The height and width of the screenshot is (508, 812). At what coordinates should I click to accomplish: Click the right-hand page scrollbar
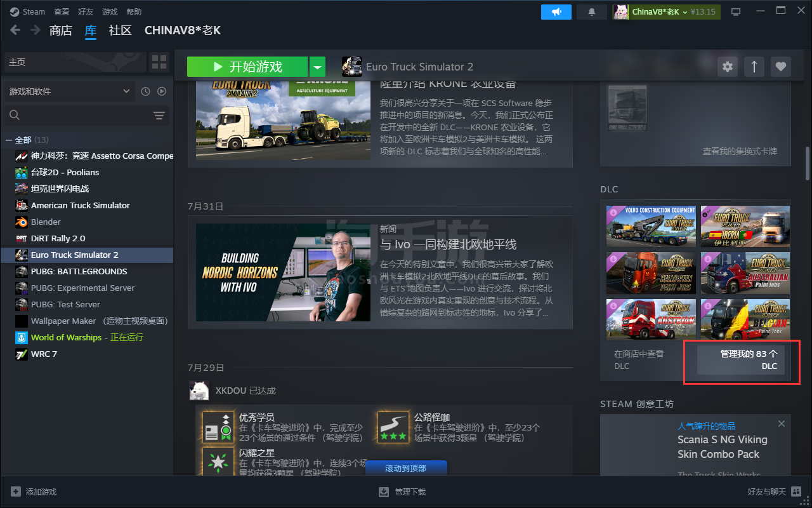[x=808, y=164]
